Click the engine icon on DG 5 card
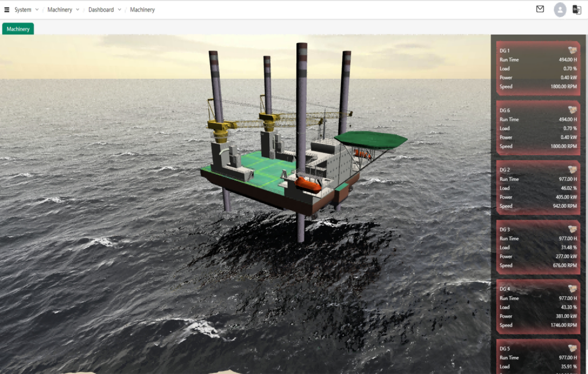Viewport: 588px width, 374px height. click(x=572, y=348)
